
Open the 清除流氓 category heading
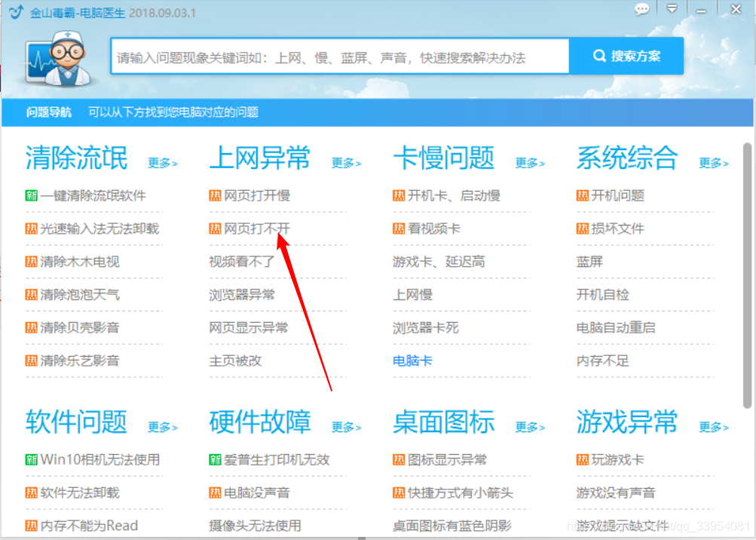77,158
